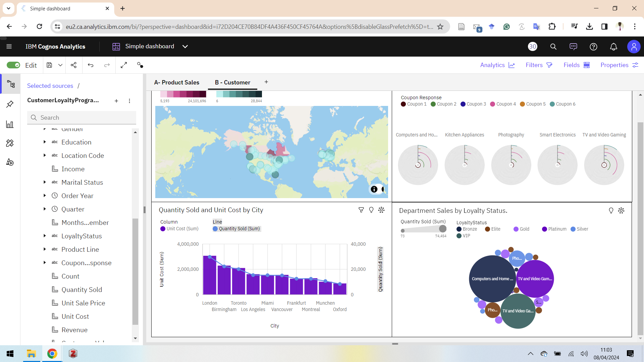The image size is (644, 362).
Task: Click the undo arrow icon
Action: tap(91, 65)
